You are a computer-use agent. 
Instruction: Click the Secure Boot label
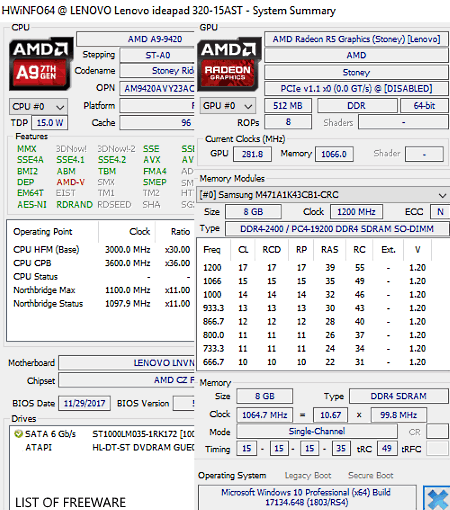(x=371, y=475)
